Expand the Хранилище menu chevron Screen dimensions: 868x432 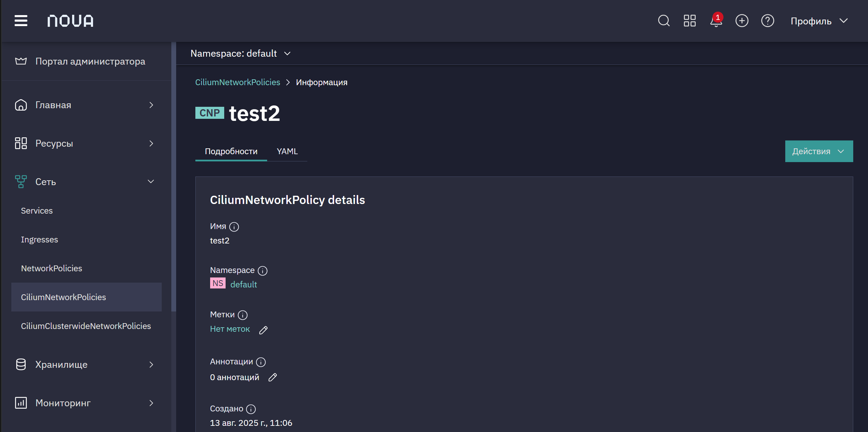[x=151, y=364]
